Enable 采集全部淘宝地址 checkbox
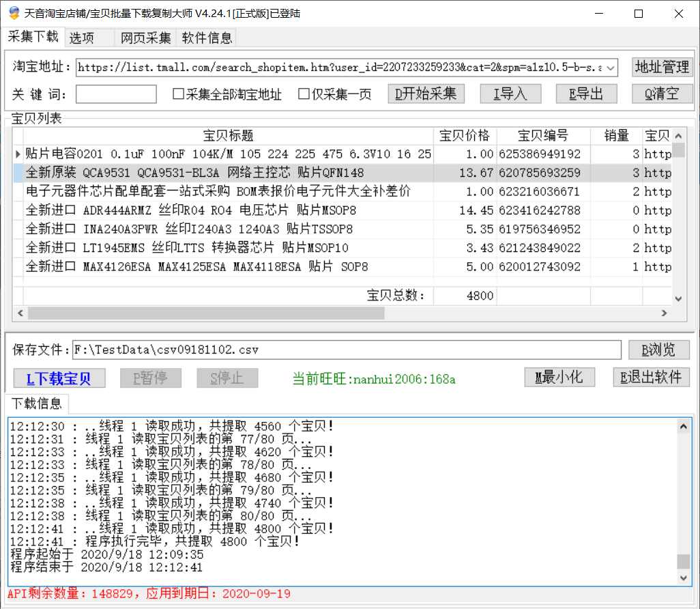Image resolution: width=700 pixels, height=609 pixels. pyautogui.click(x=179, y=94)
